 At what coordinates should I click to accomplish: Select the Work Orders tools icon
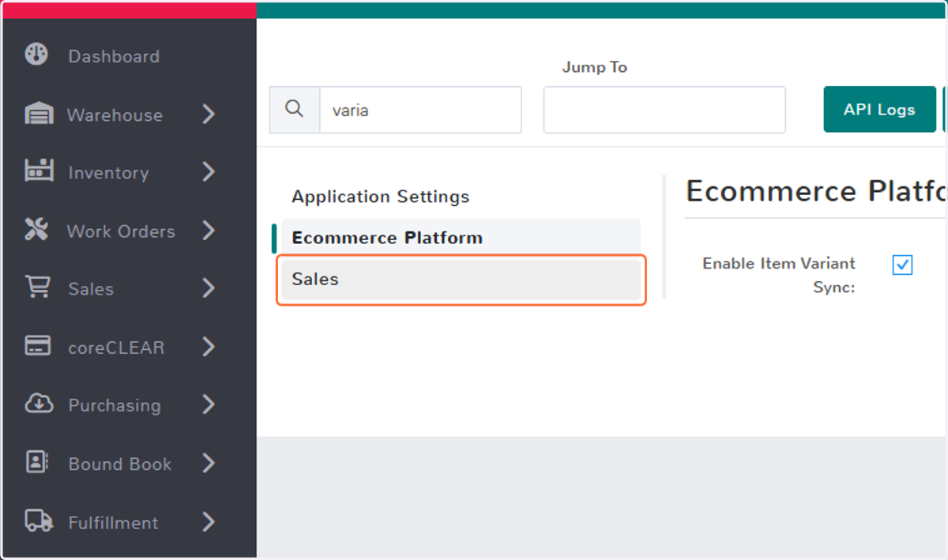36,230
